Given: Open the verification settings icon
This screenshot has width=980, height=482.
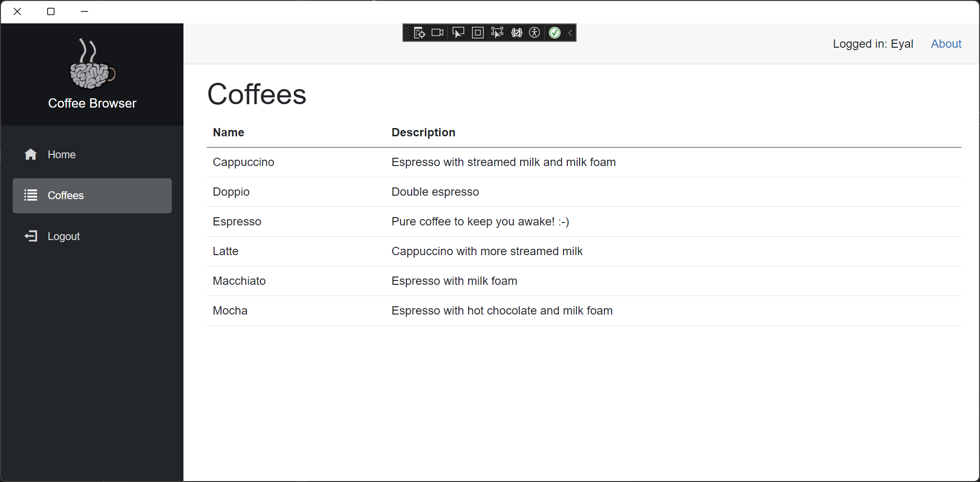Looking at the screenshot, I should (x=516, y=33).
